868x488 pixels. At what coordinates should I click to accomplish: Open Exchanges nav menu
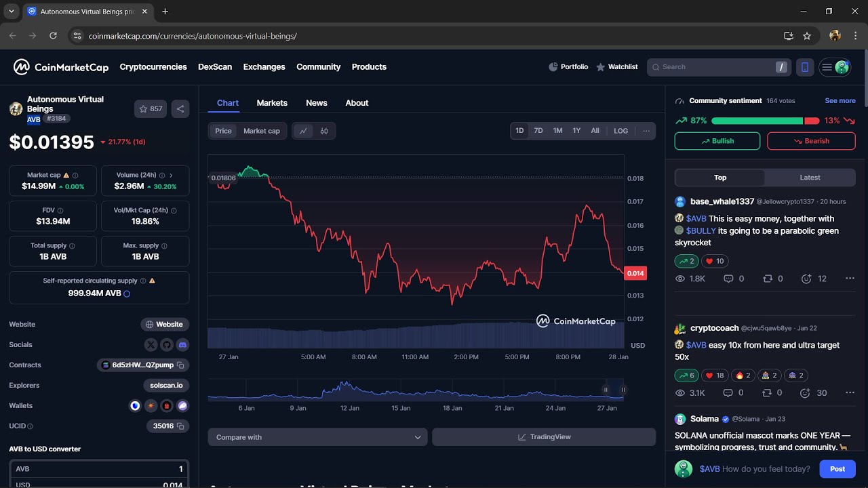(264, 67)
